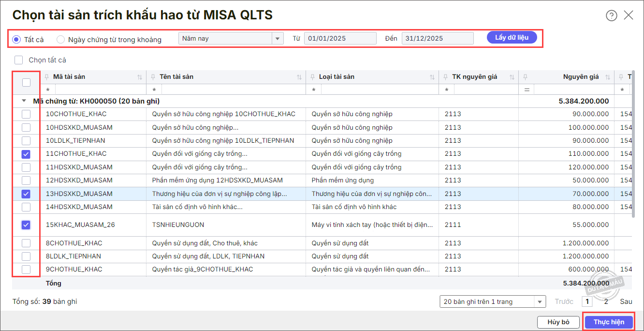
Task: Sort by TK nguyên giá column arrows
Action: (512, 77)
